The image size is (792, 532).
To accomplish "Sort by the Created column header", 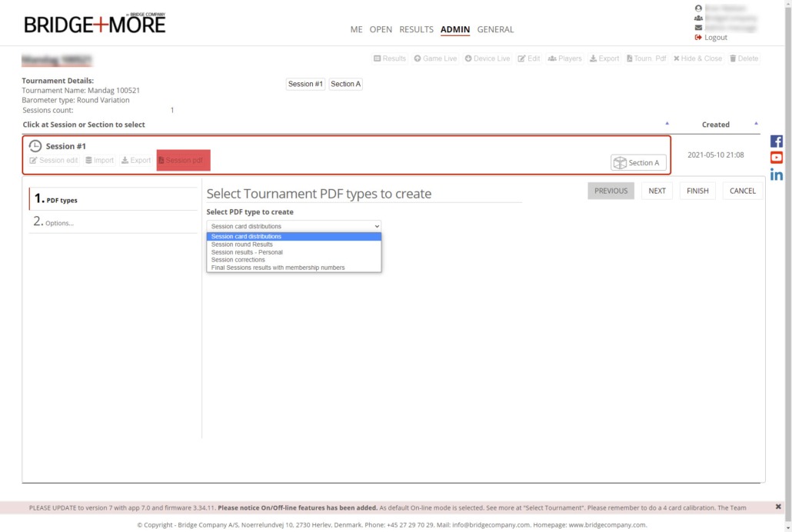I will (x=715, y=125).
